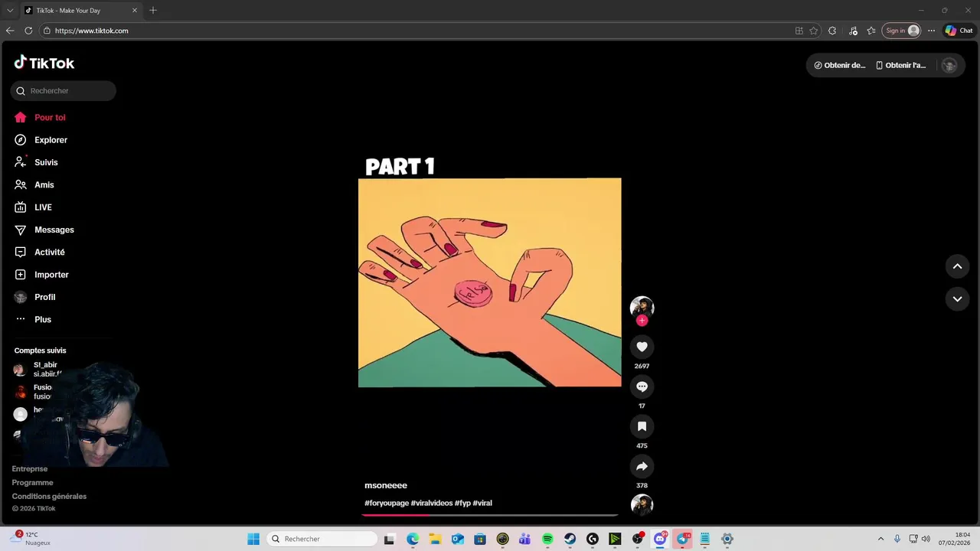Share the video with arrow icon
This screenshot has width=980, height=551.
pos(642,466)
